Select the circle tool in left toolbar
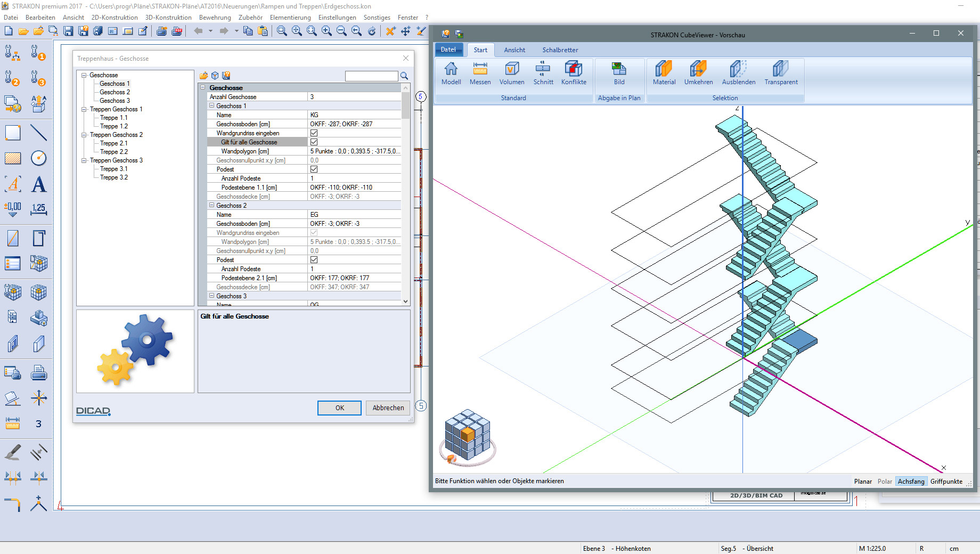The width and height of the screenshot is (980, 554). pyautogui.click(x=38, y=158)
